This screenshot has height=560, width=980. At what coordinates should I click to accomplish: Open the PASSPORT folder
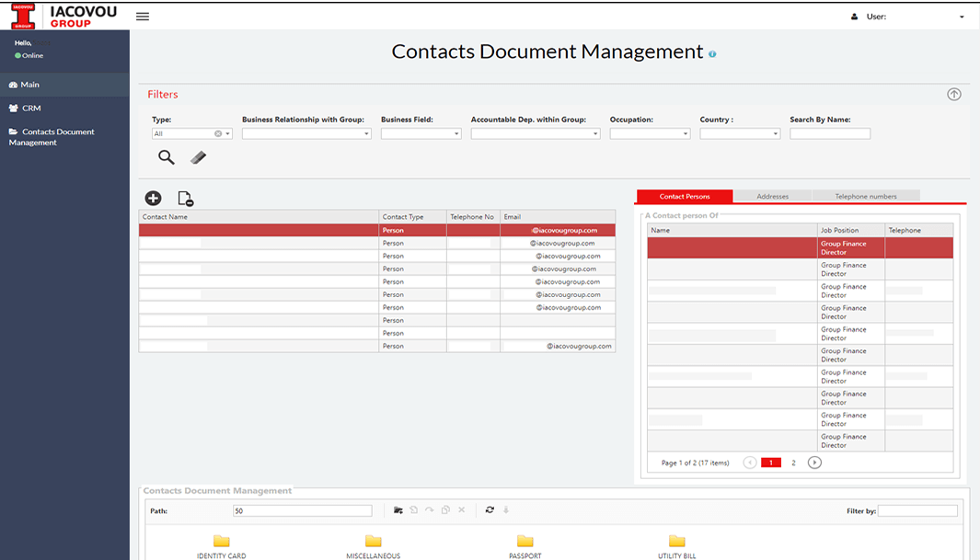pyautogui.click(x=525, y=543)
